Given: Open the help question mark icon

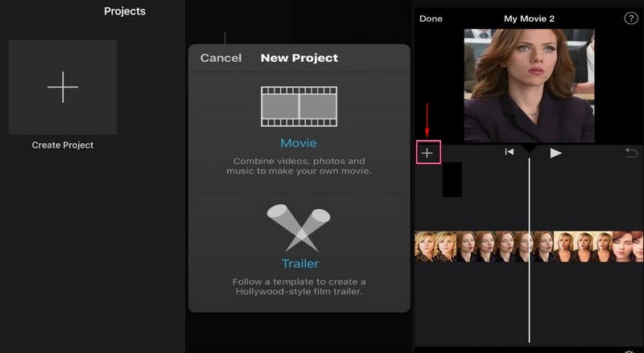Looking at the screenshot, I should [x=631, y=18].
